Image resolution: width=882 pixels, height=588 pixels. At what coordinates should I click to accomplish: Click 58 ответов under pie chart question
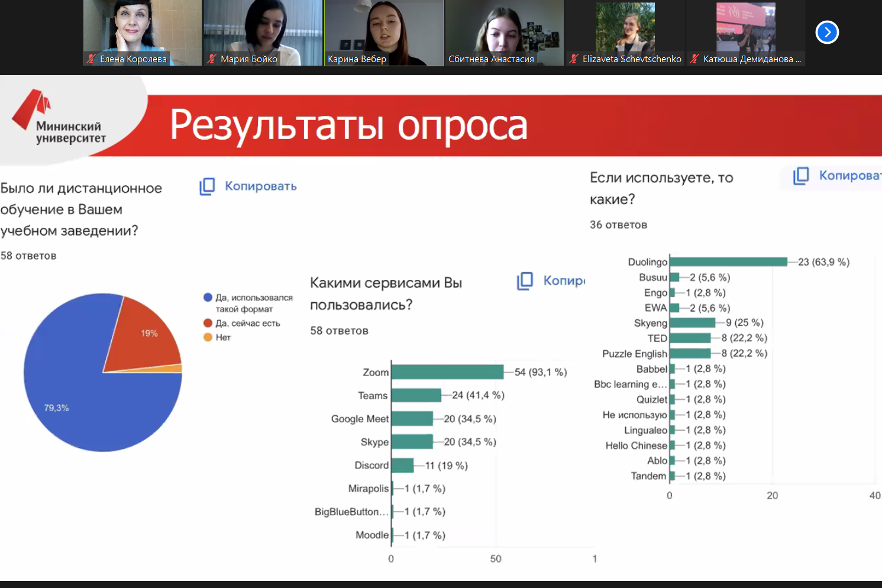point(28,256)
